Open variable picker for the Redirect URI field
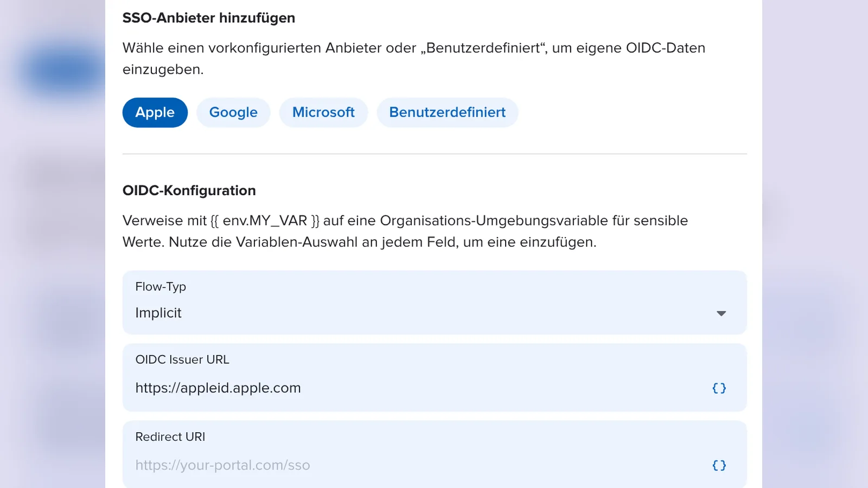Viewport: 868px width, 488px height. (x=719, y=465)
